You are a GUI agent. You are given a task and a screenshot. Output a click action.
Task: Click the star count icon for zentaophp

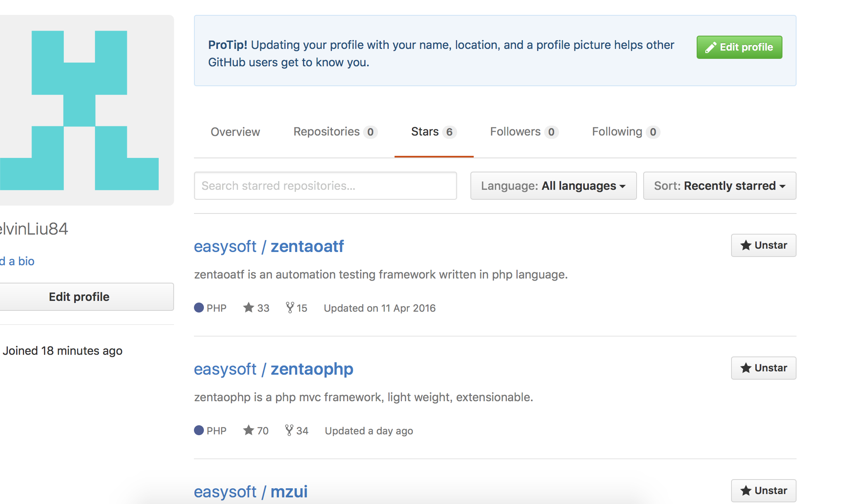(x=249, y=430)
